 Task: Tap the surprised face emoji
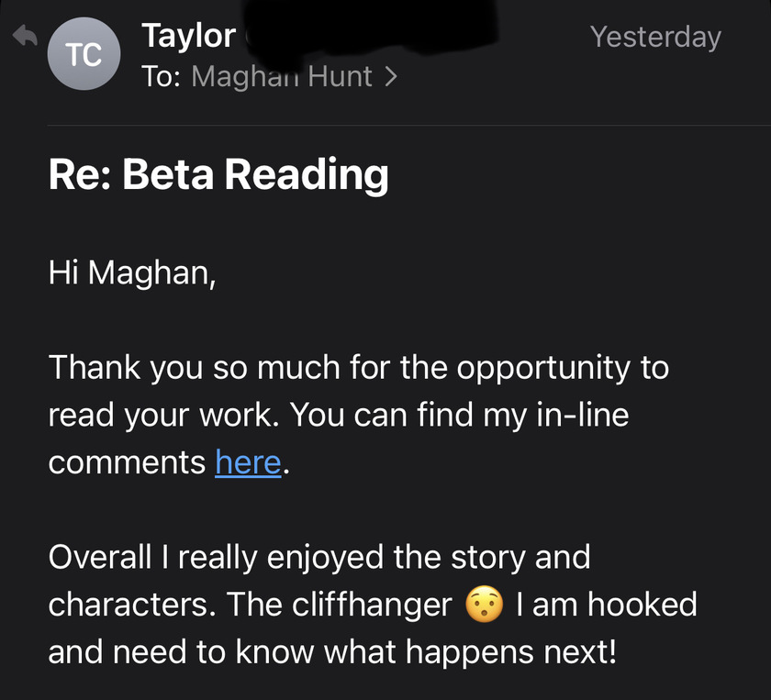[x=485, y=605]
